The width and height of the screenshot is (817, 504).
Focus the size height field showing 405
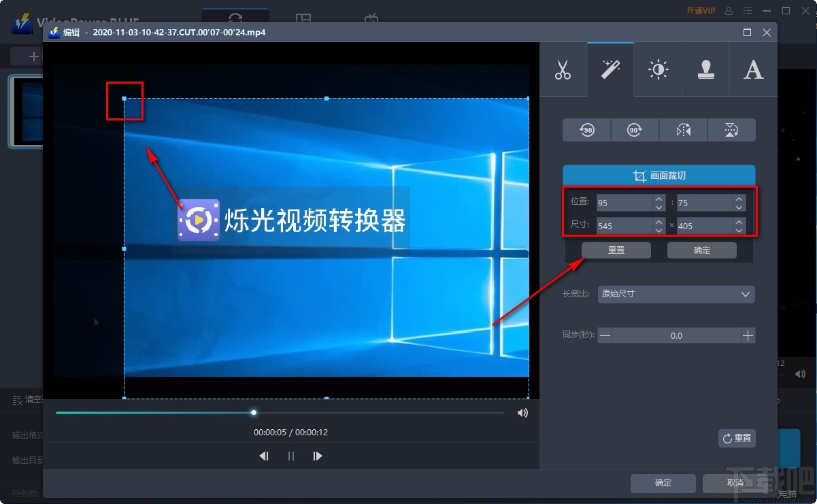[x=705, y=226]
